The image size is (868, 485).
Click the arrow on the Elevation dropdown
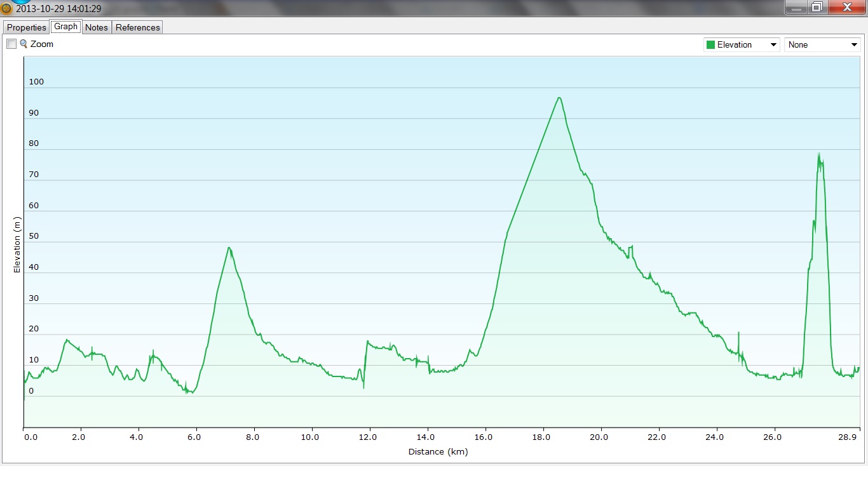click(x=773, y=45)
